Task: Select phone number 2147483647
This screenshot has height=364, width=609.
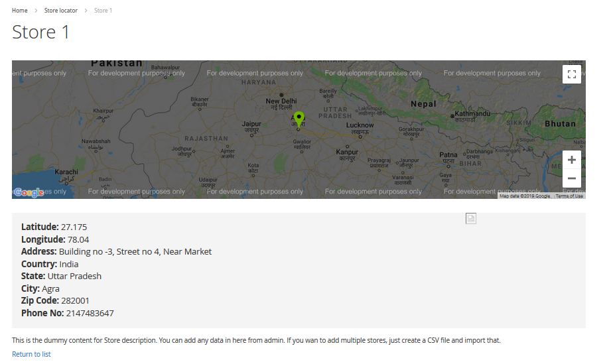Action: click(x=90, y=313)
